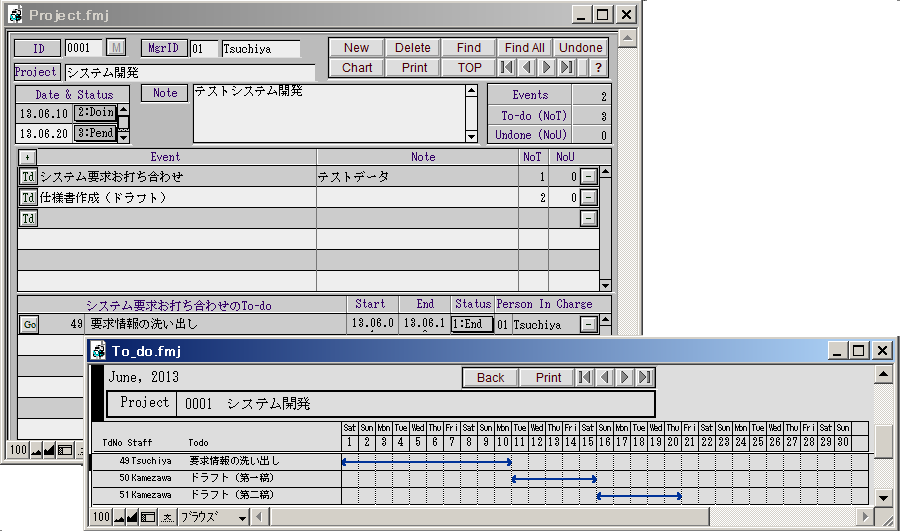Click Find All button
Screen dimensions: 900x531
525,48
